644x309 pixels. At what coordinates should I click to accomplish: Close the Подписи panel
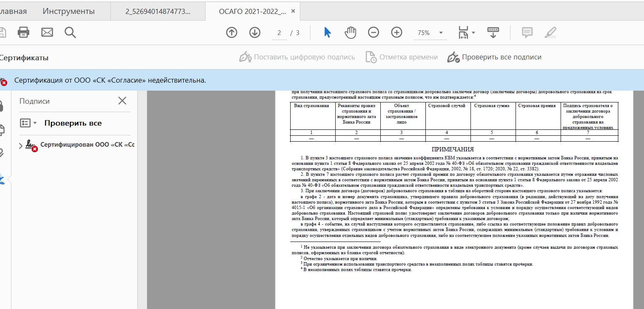pos(122,101)
